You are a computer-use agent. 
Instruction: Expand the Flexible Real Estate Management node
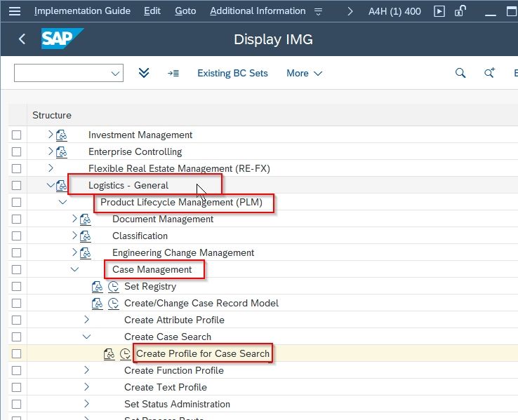[51, 168]
